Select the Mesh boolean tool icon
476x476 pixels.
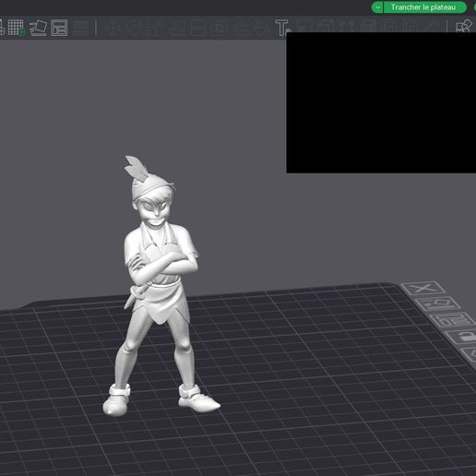click(x=220, y=28)
